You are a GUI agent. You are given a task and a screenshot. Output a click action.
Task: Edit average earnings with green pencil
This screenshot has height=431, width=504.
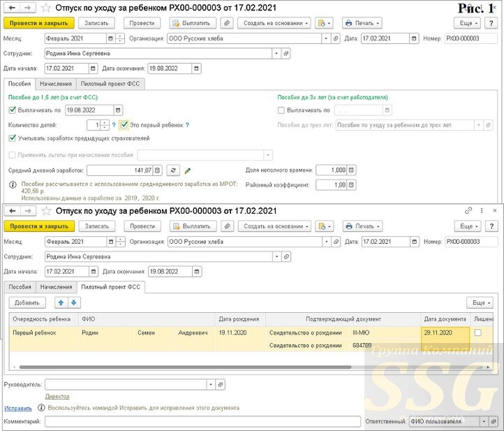coord(188,170)
